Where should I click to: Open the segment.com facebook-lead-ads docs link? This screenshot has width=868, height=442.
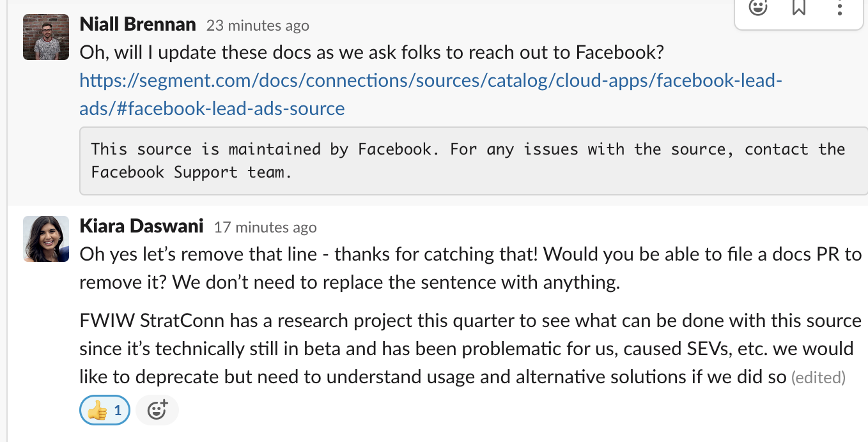(431, 95)
